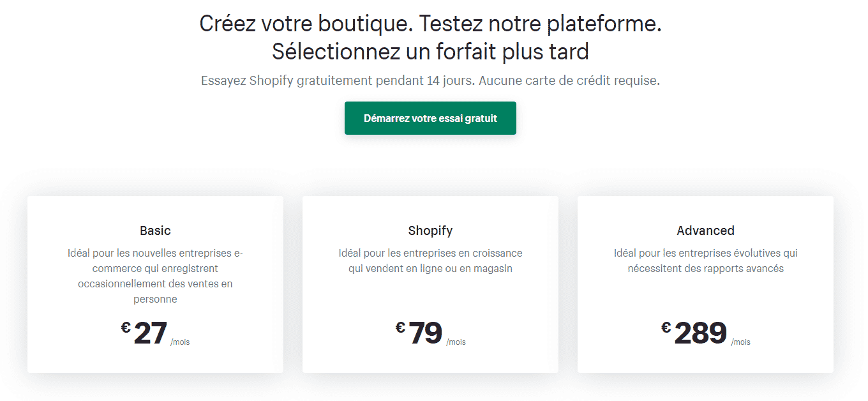Click the /mois label beside 79

point(456,342)
